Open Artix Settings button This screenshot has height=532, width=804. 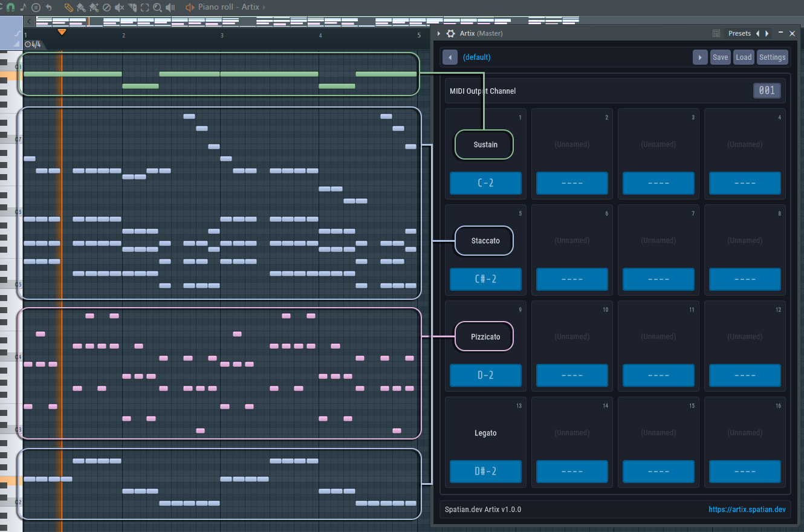(773, 57)
